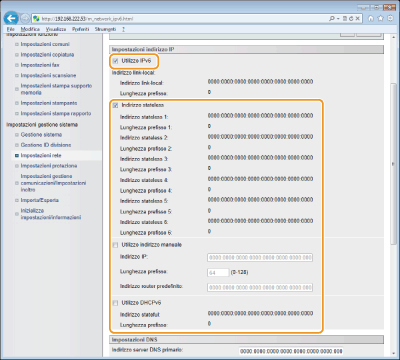Viewport: 400px width, 360px height.
Task: Open the Visualizza menu
Action: 56,29
